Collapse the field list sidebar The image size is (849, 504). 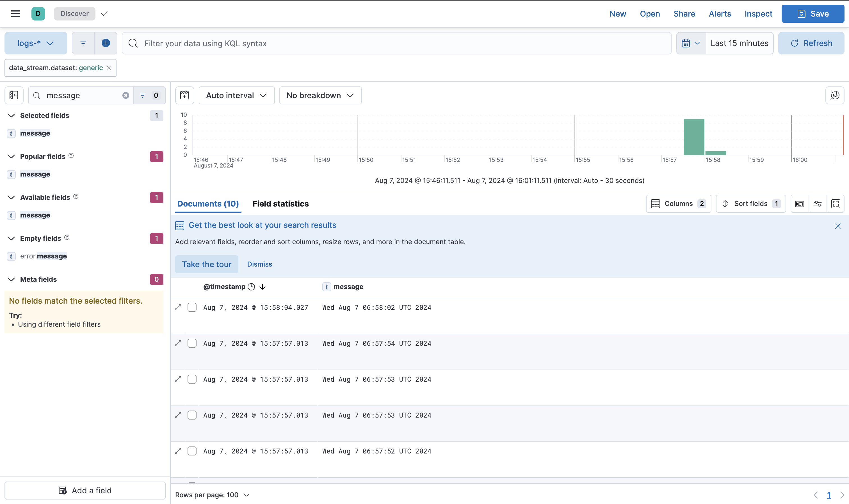coord(14,95)
